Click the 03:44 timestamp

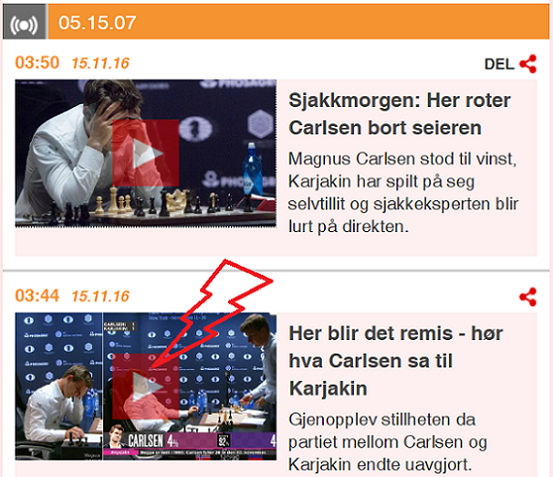37,295
